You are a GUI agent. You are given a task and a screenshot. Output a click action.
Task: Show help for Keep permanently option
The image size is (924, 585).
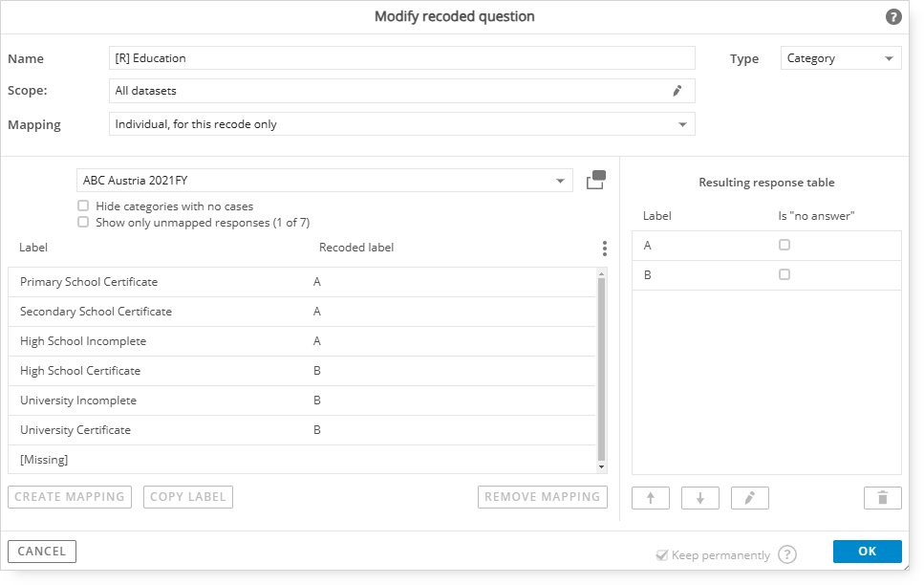click(x=786, y=554)
